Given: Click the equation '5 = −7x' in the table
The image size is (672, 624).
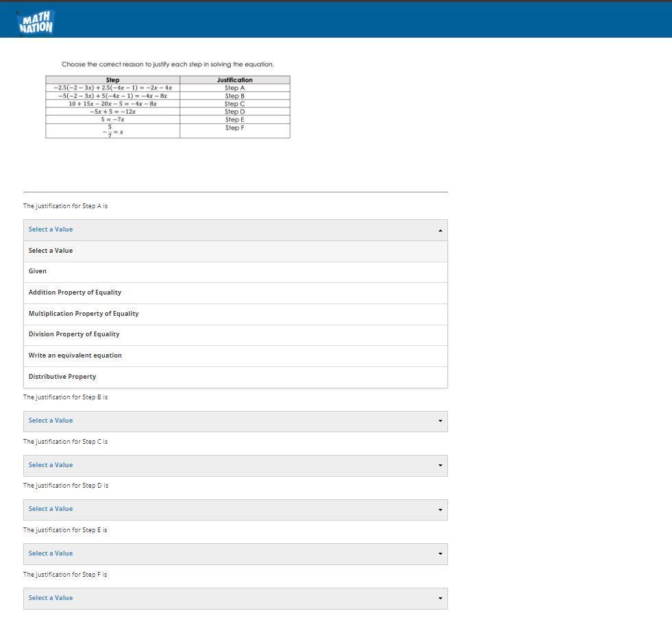Looking at the screenshot, I should [x=113, y=120].
